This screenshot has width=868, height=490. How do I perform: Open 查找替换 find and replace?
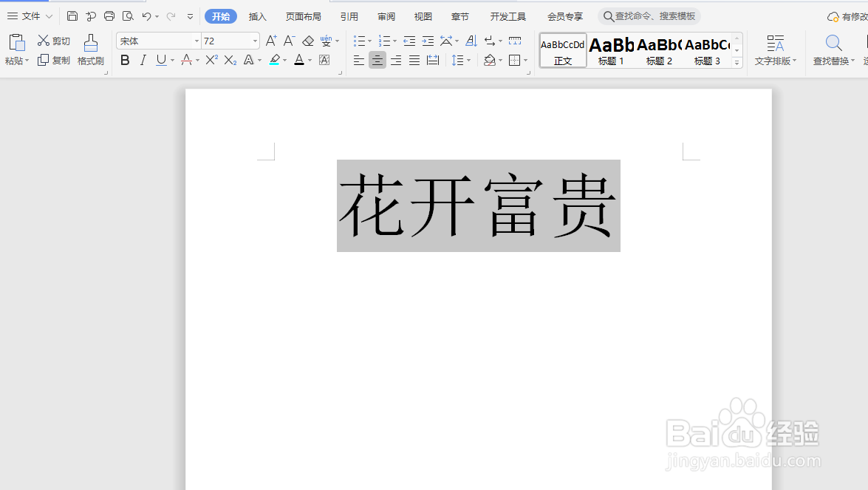(834, 50)
